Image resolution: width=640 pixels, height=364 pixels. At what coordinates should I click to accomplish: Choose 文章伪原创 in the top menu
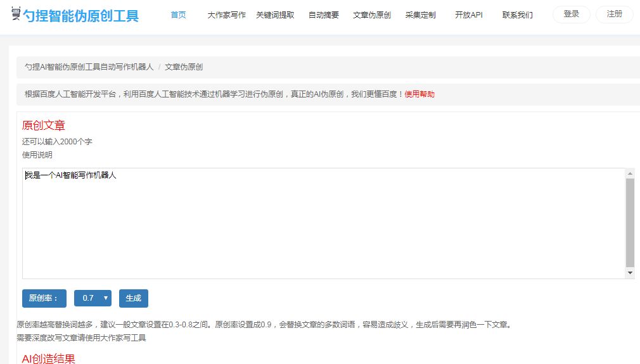point(372,15)
